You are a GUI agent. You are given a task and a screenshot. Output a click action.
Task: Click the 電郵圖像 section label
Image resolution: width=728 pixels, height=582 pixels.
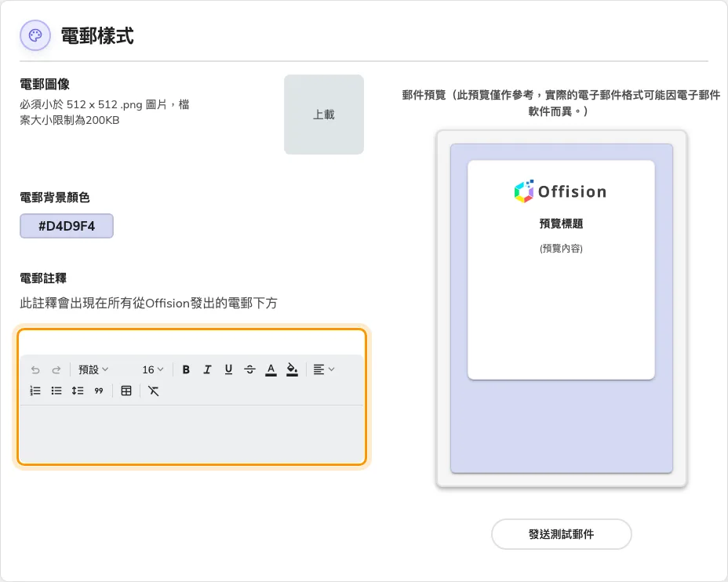click(x=45, y=85)
